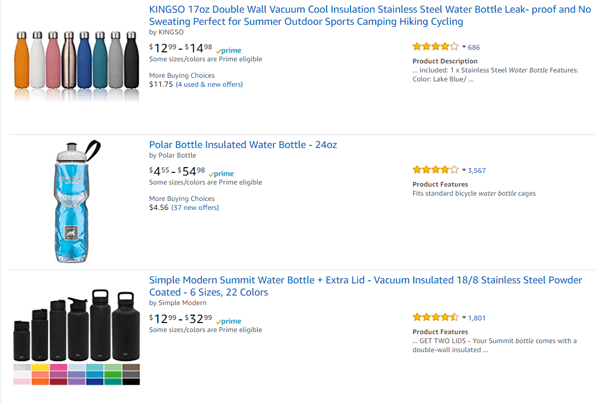Open the 3,567 customer reviews link
Image resolution: width=600 pixels, height=405 pixels.
pyautogui.click(x=477, y=170)
